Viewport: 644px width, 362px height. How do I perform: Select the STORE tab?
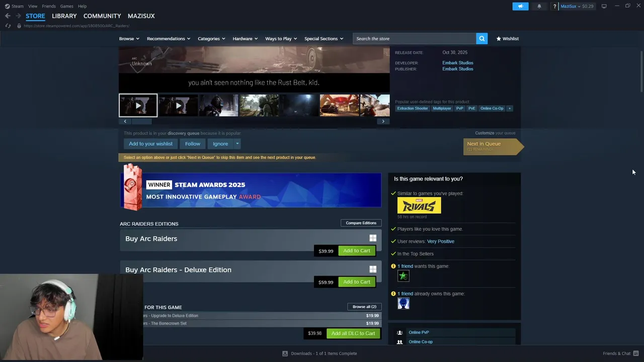point(35,16)
